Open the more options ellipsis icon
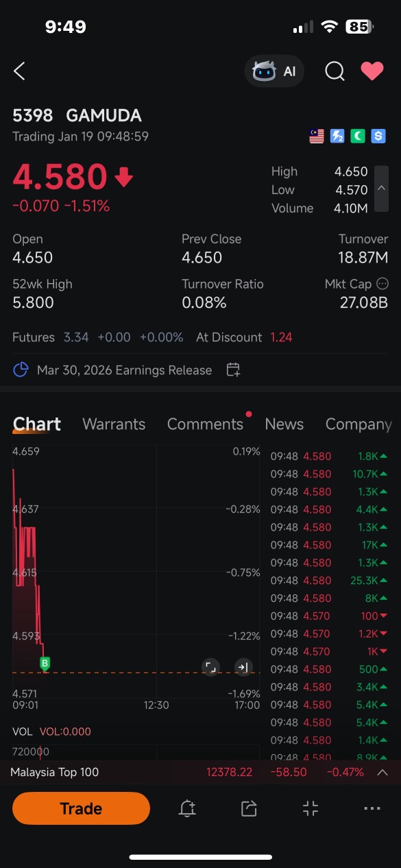 click(372, 808)
